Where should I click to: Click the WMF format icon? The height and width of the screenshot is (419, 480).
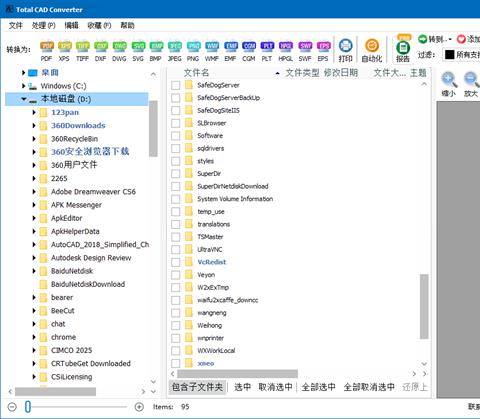click(x=212, y=51)
